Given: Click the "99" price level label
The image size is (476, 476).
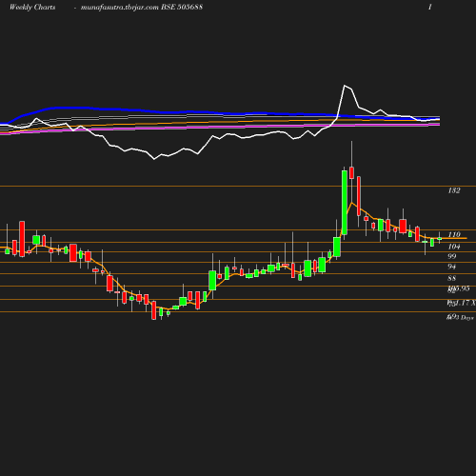Looking at the screenshot, I should [x=452, y=256].
